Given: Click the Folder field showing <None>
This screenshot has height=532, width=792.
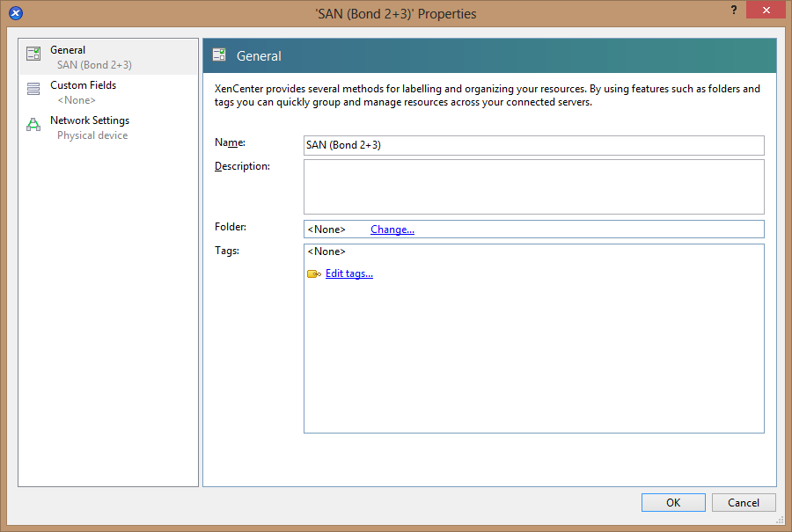Looking at the screenshot, I should (x=326, y=230).
